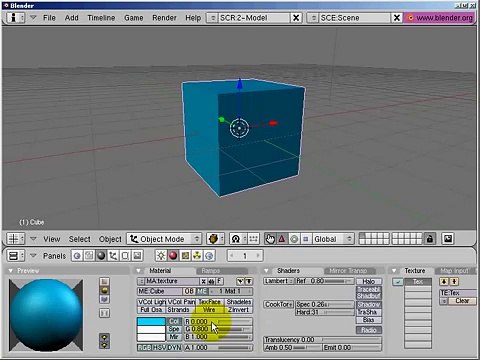The image size is (480, 360).
Task: Click the Clear texture button
Action: 462,301
